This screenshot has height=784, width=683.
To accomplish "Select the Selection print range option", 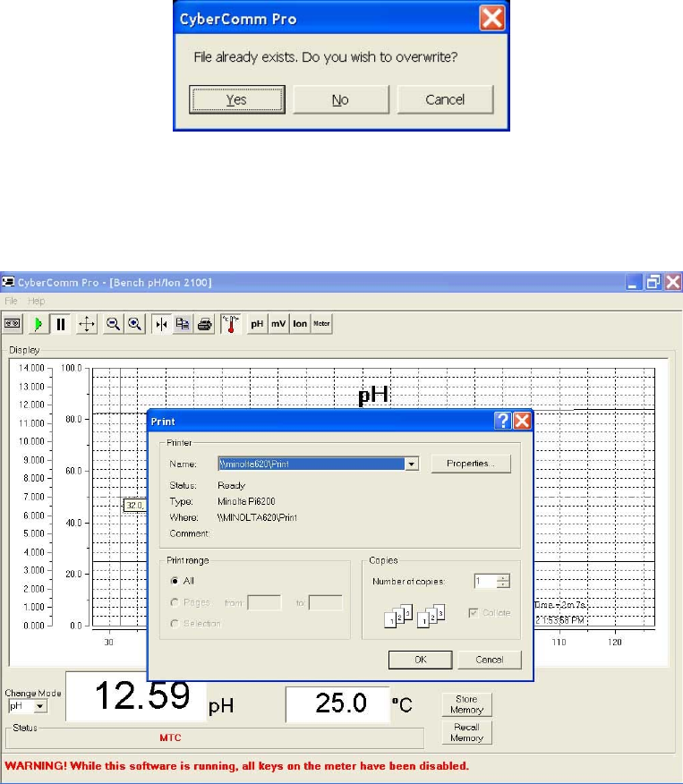I will pyautogui.click(x=175, y=624).
